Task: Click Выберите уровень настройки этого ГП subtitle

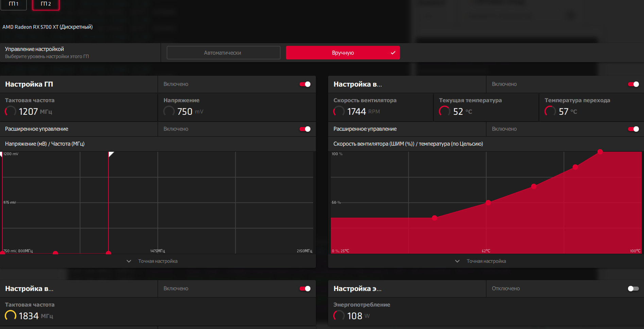Action: click(47, 56)
